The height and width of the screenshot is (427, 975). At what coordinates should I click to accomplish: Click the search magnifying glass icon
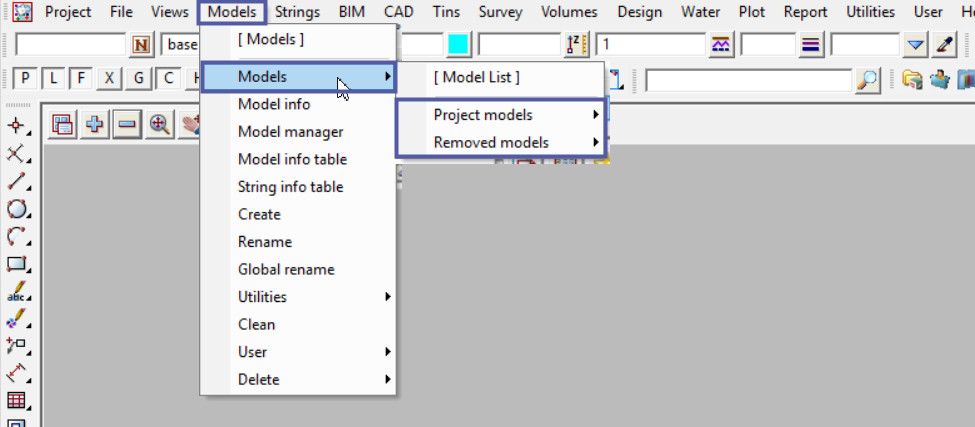[x=869, y=81]
